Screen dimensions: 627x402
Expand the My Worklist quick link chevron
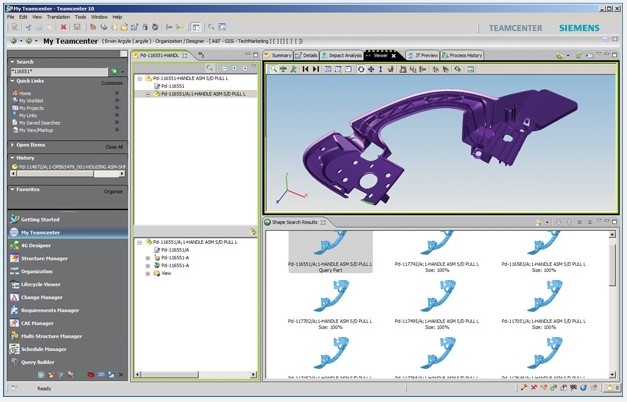117,100
